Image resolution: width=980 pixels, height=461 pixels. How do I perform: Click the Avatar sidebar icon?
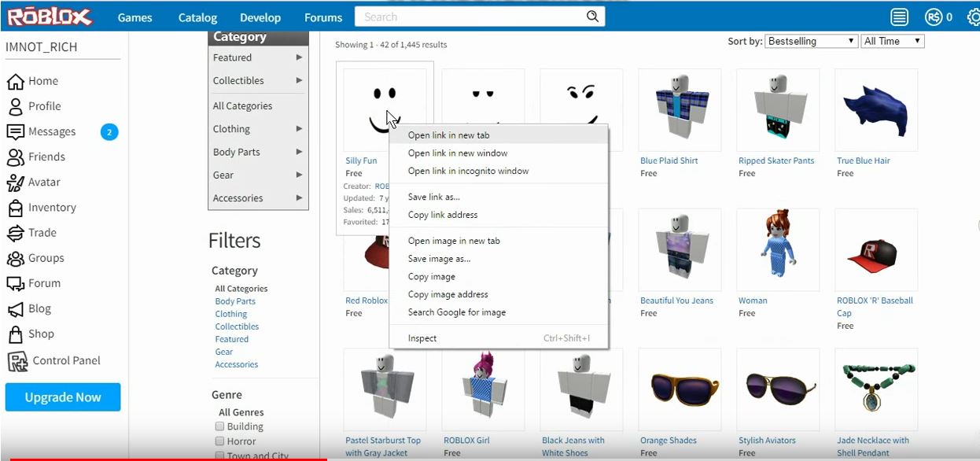tap(15, 182)
